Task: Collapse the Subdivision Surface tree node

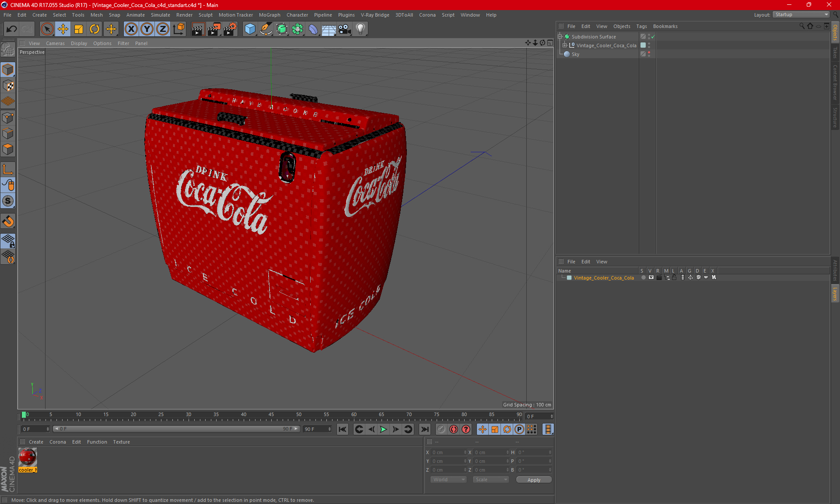Action: click(560, 37)
